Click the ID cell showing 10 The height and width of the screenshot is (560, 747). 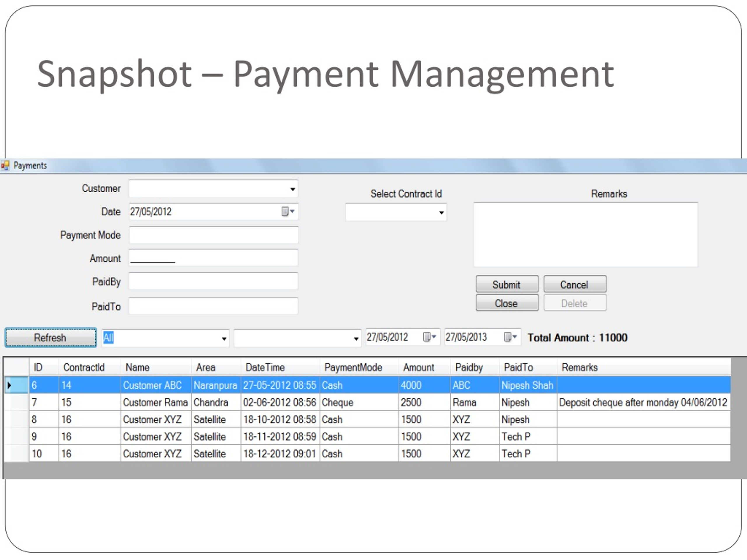pos(44,453)
